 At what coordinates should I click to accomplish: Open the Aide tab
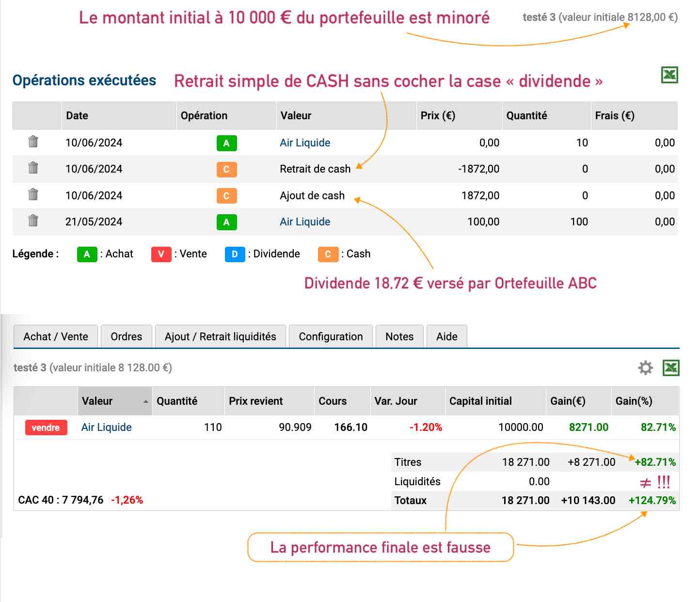pos(446,336)
